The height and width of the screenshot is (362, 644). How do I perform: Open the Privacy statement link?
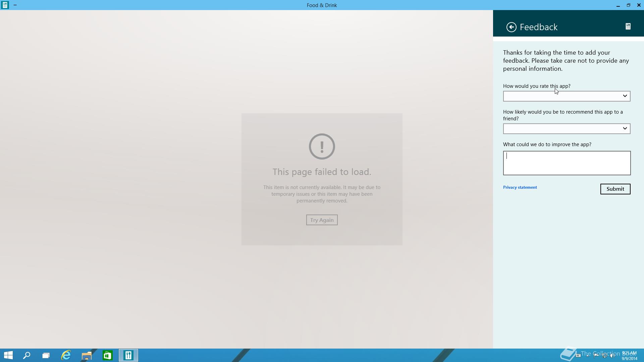(x=520, y=187)
